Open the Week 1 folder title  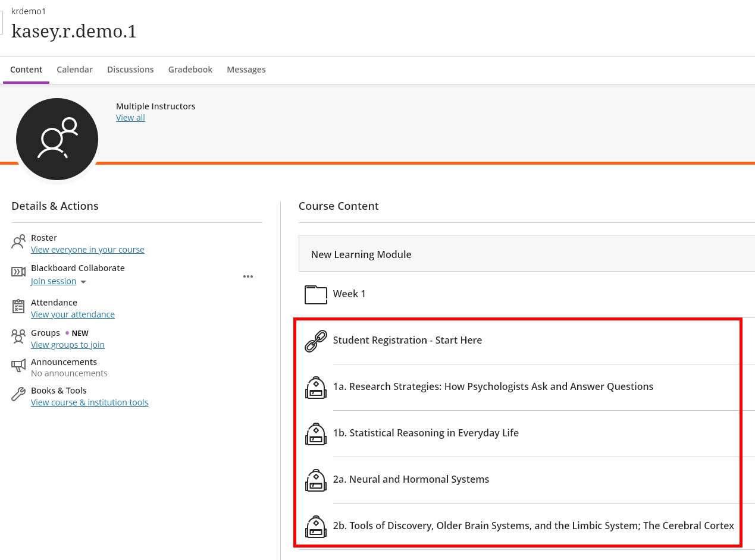pyautogui.click(x=349, y=294)
